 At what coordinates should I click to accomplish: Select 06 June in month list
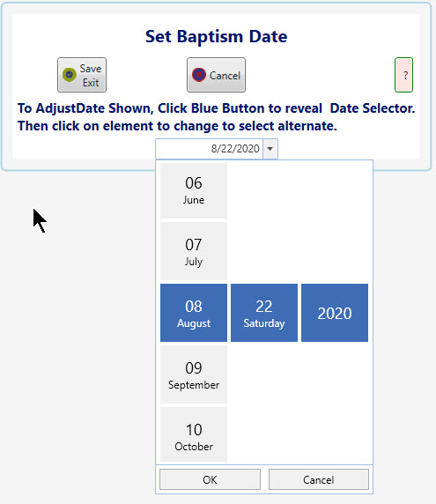pos(194,190)
